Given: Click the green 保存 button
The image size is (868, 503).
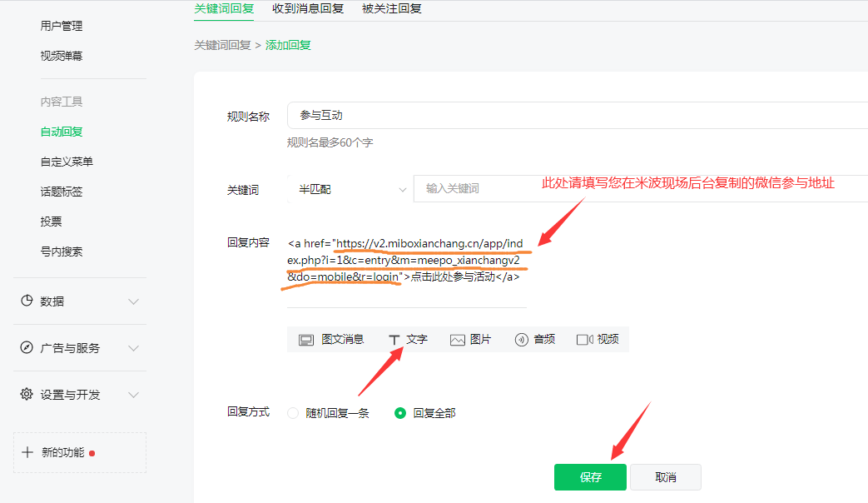Looking at the screenshot, I should [x=590, y=478].
